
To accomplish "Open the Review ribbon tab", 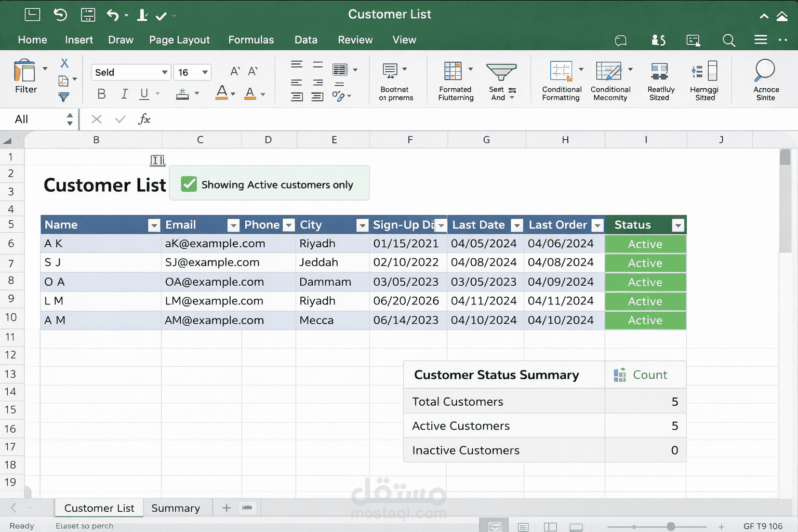I will coord(355,40).
